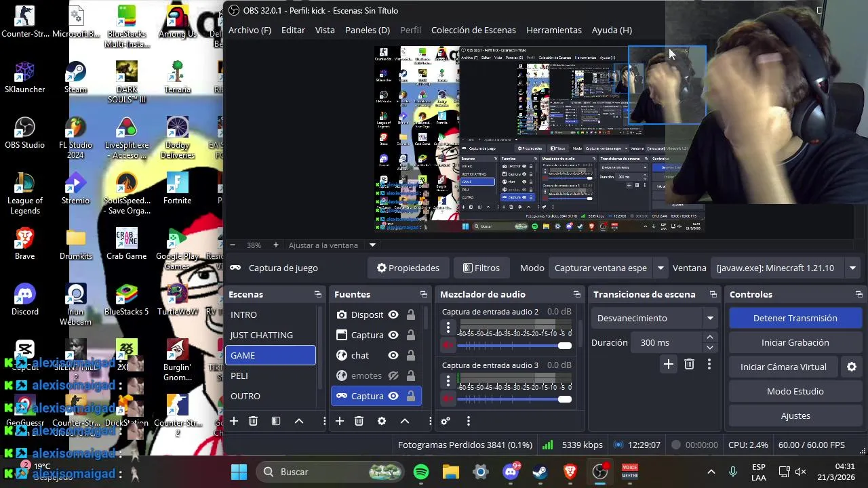Move selected scene up in Escenas
Screen dimensions: 868x488
coord(299,421)
